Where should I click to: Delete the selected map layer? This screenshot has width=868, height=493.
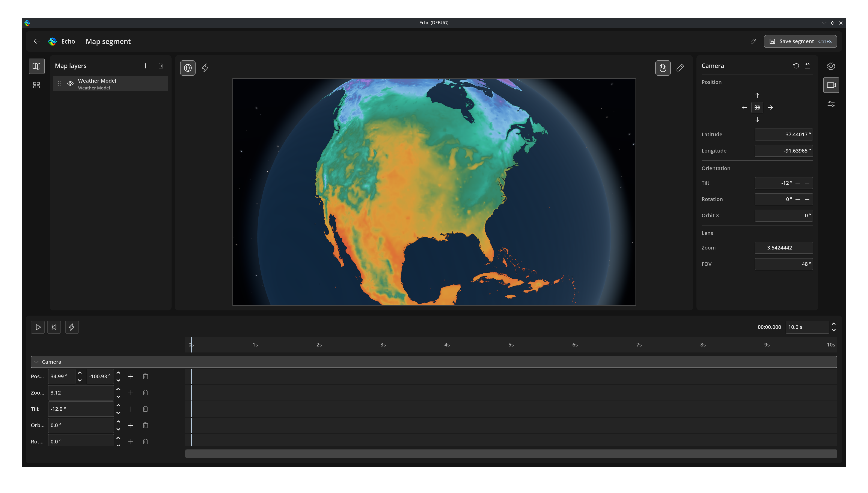[161, 66]
